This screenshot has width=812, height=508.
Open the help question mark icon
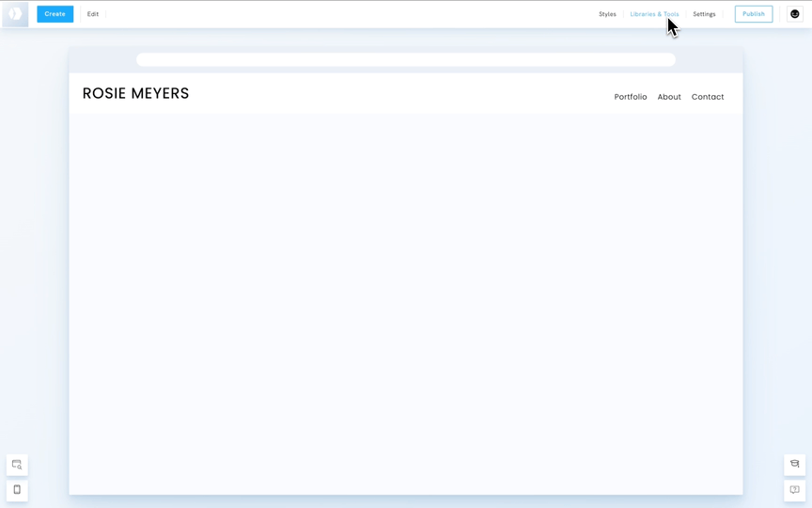pyautogui.click(x=794, y=490)
